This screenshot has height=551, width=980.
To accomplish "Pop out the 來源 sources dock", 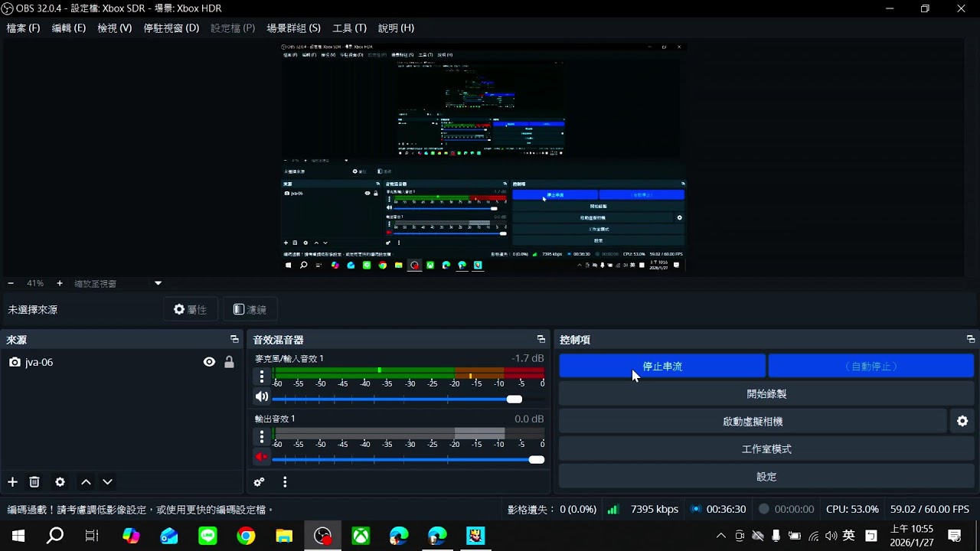I will (x=234, y=339).
